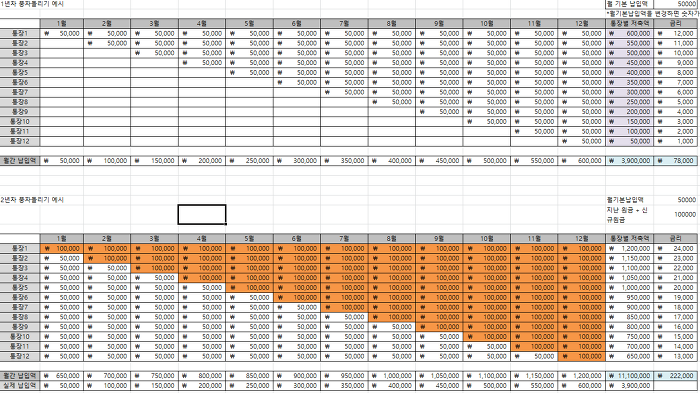Click the 14,000 interest cell

(x=675, y=347)
